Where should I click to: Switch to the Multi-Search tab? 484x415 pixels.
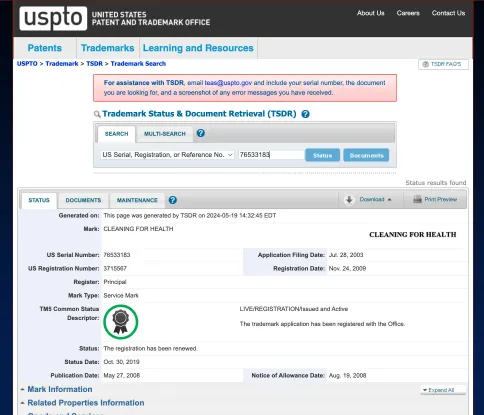[x=165, y=134]
